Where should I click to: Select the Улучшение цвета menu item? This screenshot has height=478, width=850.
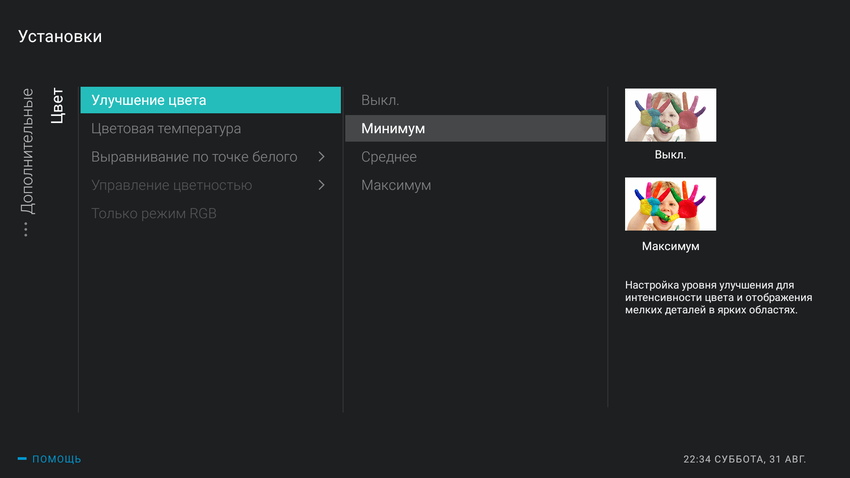point(210,100)
